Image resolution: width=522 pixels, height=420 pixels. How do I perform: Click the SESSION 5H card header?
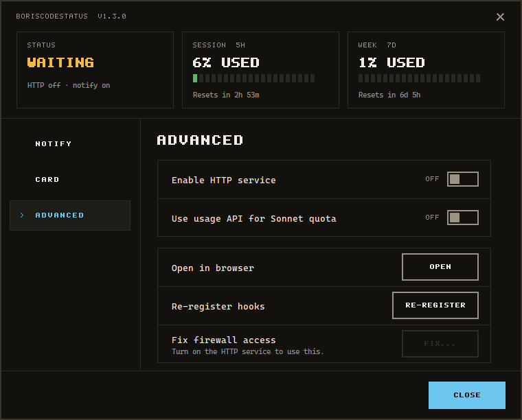click(x=218, y=45)
